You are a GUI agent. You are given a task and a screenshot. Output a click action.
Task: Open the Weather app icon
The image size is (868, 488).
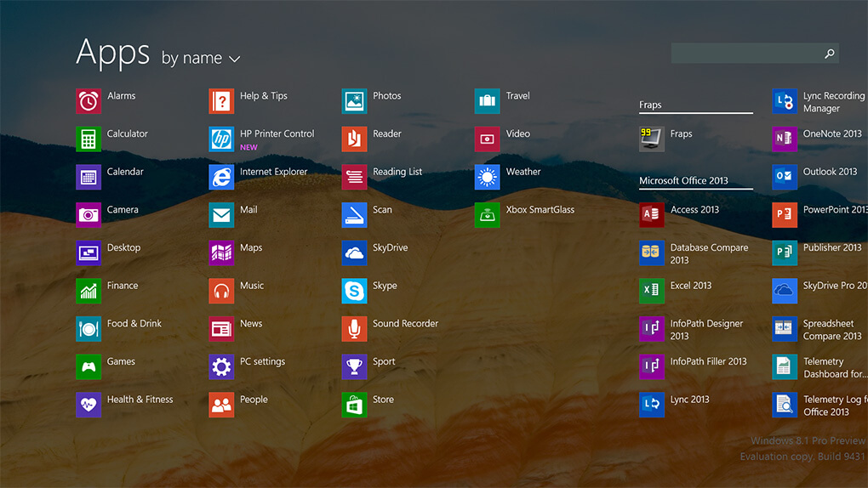click(x=487, y=177)
